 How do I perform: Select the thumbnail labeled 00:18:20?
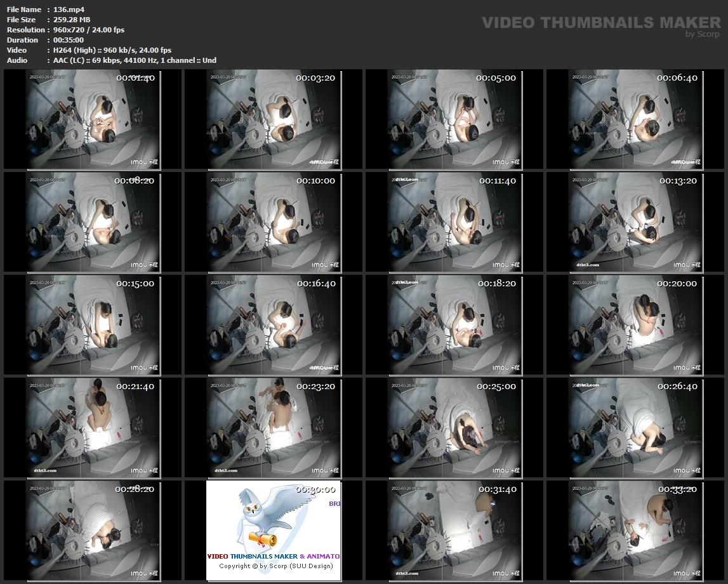tap(454, 325)
